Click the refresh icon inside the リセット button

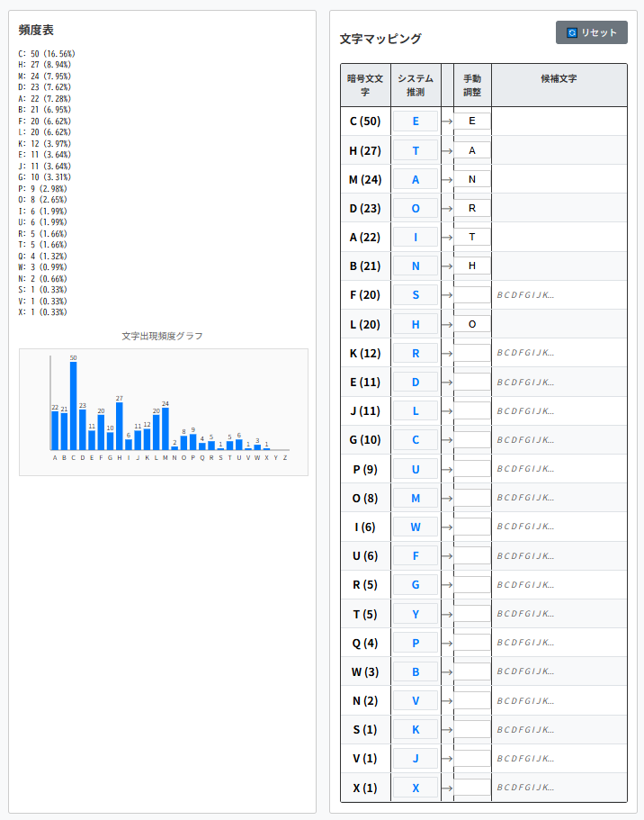[572, 32]
